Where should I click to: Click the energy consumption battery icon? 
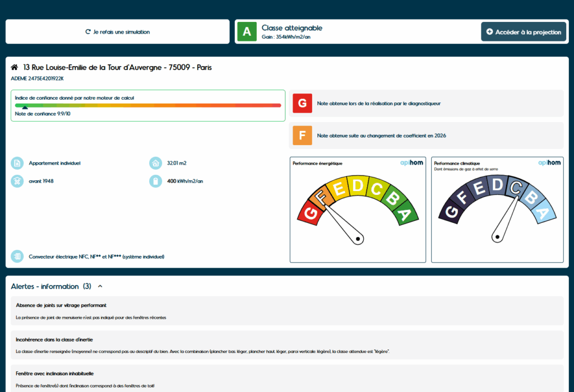coord(155,181)
